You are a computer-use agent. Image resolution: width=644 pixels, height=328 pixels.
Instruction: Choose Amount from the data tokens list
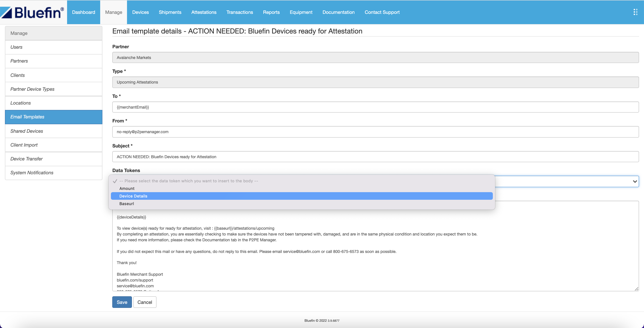(302, 189)
